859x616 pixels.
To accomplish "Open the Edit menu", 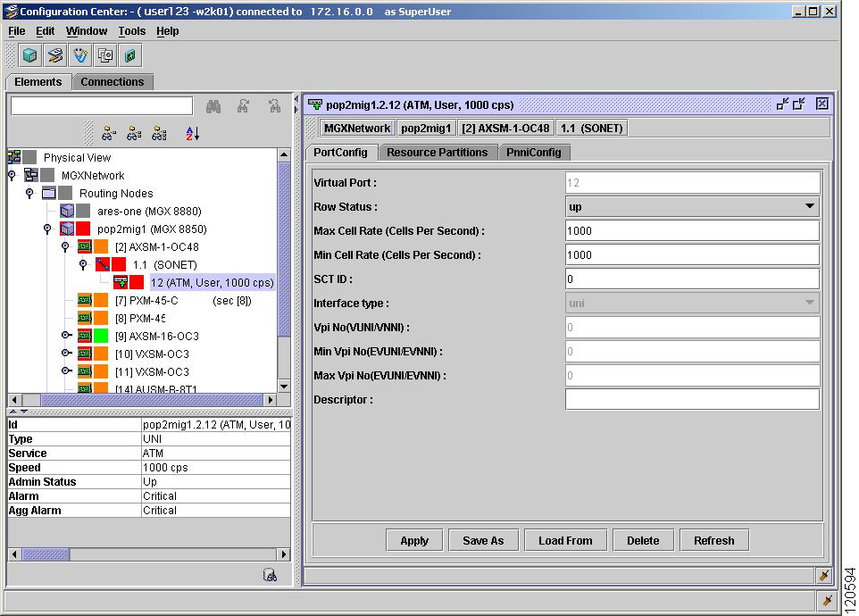I will pos(45,31).
